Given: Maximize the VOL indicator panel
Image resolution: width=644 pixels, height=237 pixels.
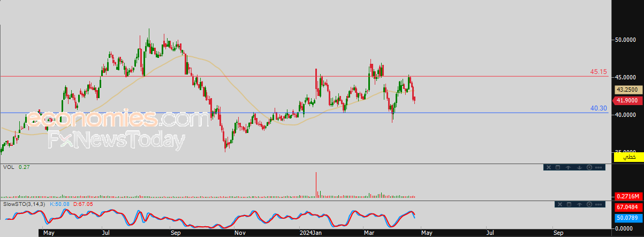Looking at the screenshot, I should coord(558,167).
